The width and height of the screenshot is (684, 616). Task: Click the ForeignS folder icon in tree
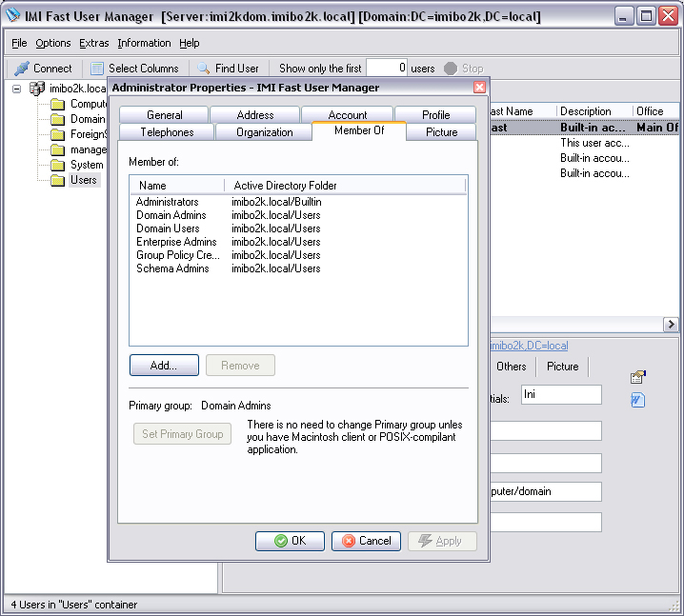pyautogui.click(x=57, y=134)
